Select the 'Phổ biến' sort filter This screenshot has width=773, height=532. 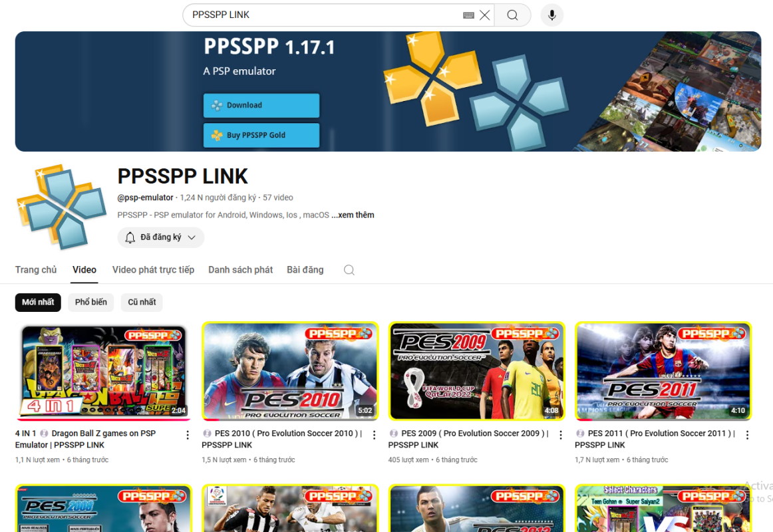(90, 303)
